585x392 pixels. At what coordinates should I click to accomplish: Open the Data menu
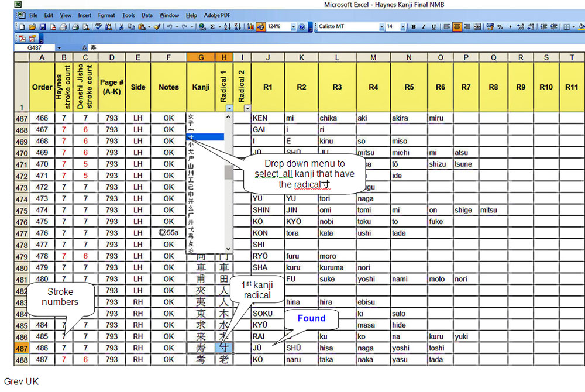147,15
